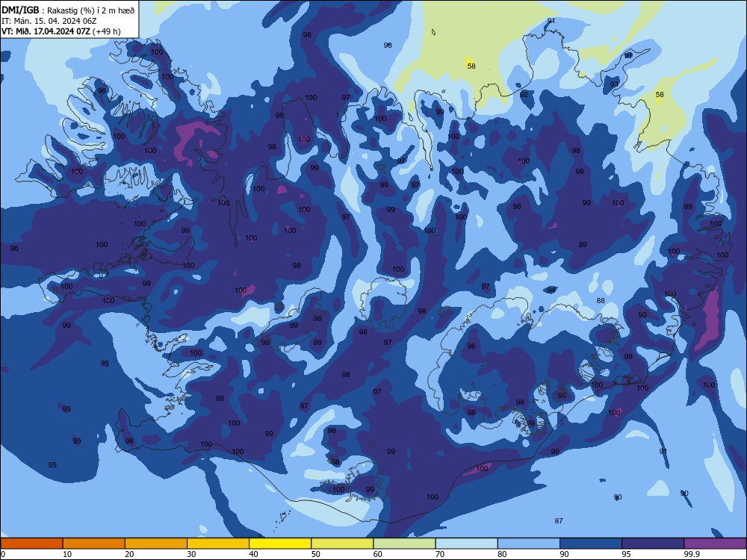Image resolution: width=747 pixels, height=560 pixels.
Task: Click the 'DMI/IGB : Rakastig (%)' title line
Action: tap(68, 10)
